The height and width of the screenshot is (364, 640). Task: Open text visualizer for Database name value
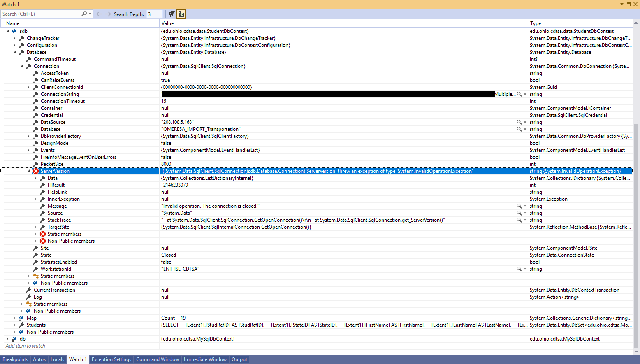tap(519, 129)
